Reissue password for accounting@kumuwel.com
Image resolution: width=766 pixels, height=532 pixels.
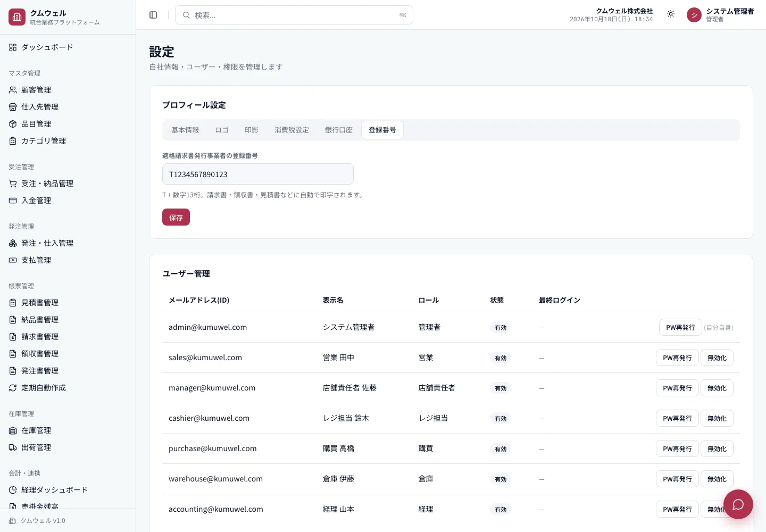(677, 509)
